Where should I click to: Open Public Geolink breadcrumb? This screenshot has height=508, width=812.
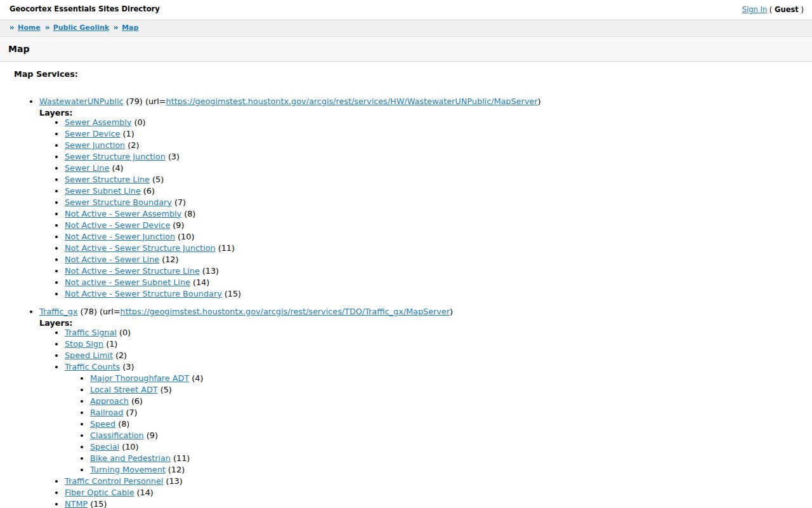click(x=81, y=27)
